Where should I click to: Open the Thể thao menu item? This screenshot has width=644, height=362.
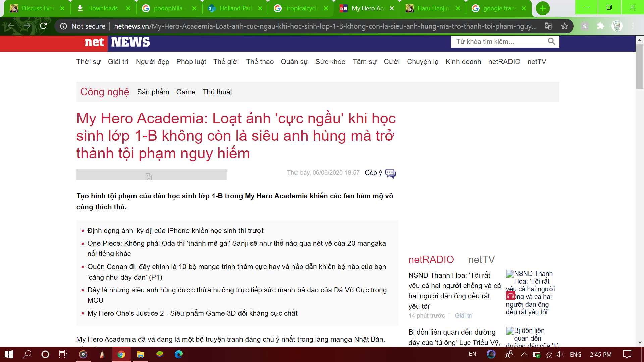point(260,62)
